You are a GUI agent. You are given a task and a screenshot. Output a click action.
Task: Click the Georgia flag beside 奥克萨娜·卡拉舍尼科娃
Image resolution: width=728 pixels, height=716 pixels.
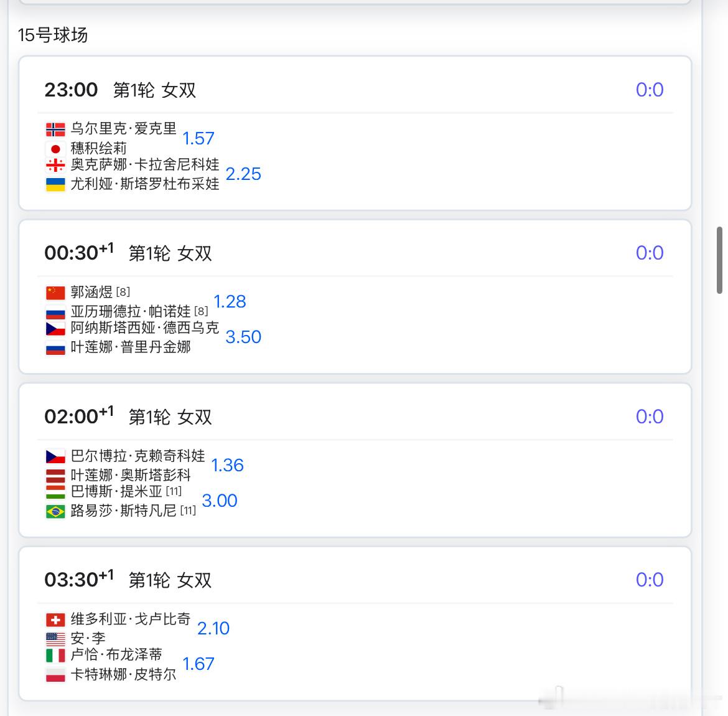click(55, 165)
